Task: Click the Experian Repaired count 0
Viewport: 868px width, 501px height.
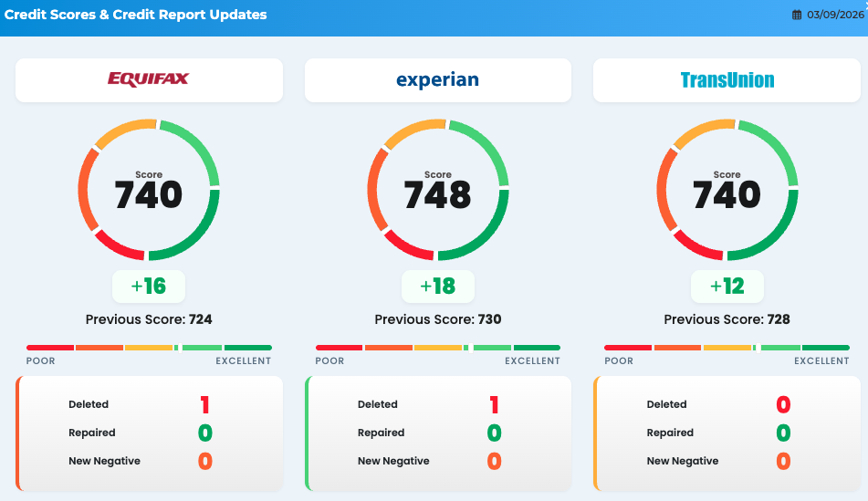Action: pos(495,433)
